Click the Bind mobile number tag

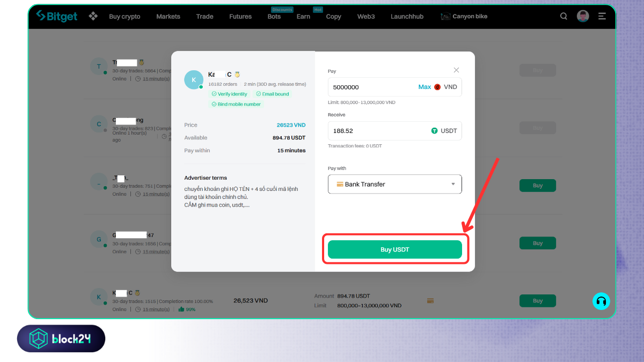(x=236, y=104)
